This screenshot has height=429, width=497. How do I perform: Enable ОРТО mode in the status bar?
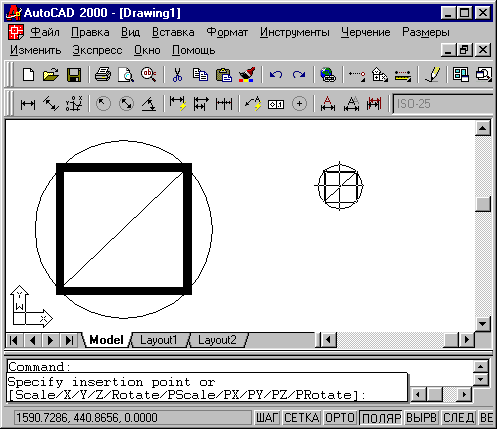(x=340, y=417)
